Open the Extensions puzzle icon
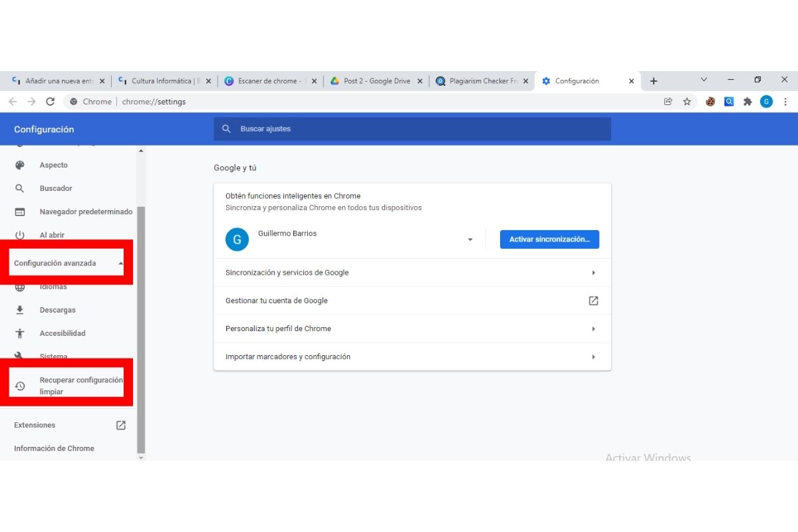 coord(747,102)
